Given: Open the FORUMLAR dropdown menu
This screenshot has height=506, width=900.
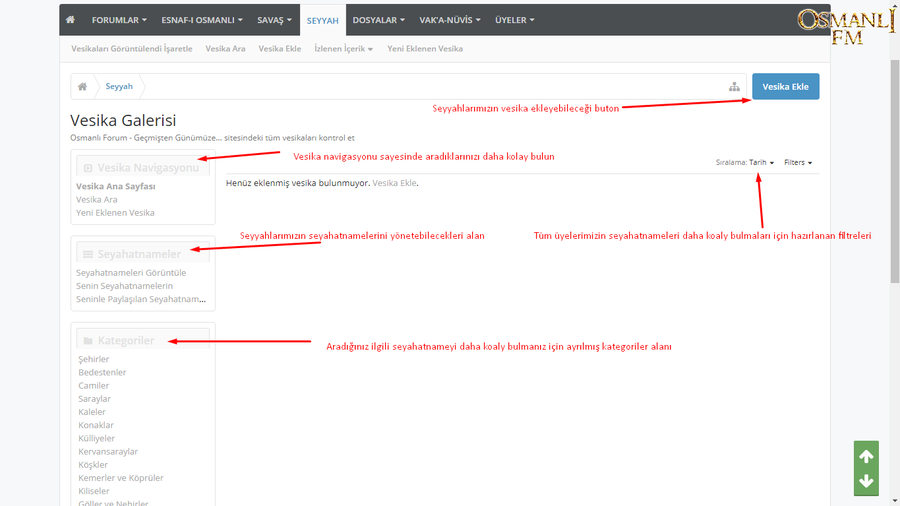Looking at the screenshot, I should (x=119, y=20).
